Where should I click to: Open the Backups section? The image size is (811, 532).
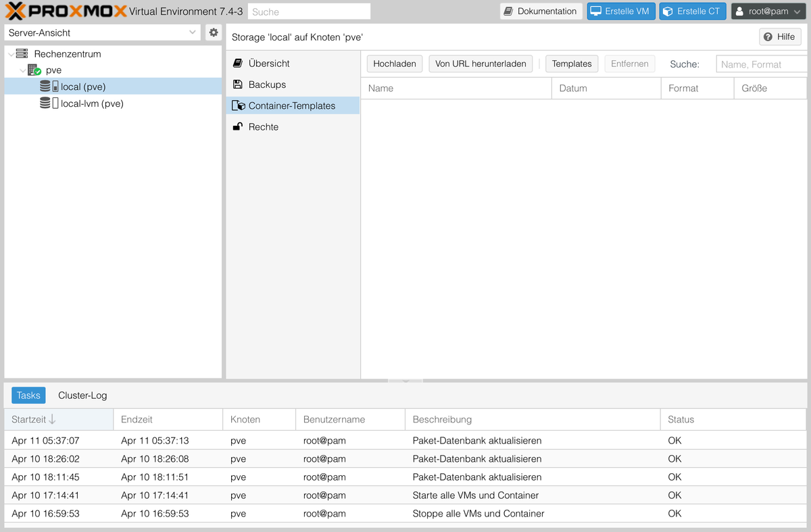tap(293, 84)
